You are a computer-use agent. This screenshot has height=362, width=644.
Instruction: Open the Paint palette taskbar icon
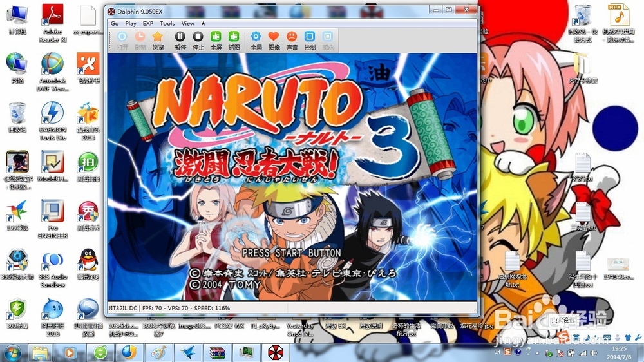point(158,353)
